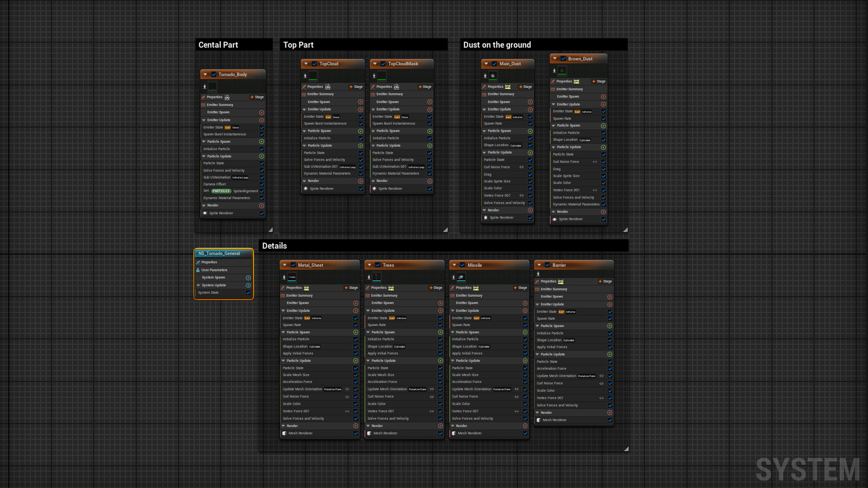868x488 pixels.
Task: Toggle Drag module in Main_Dust
Action: 530,175
